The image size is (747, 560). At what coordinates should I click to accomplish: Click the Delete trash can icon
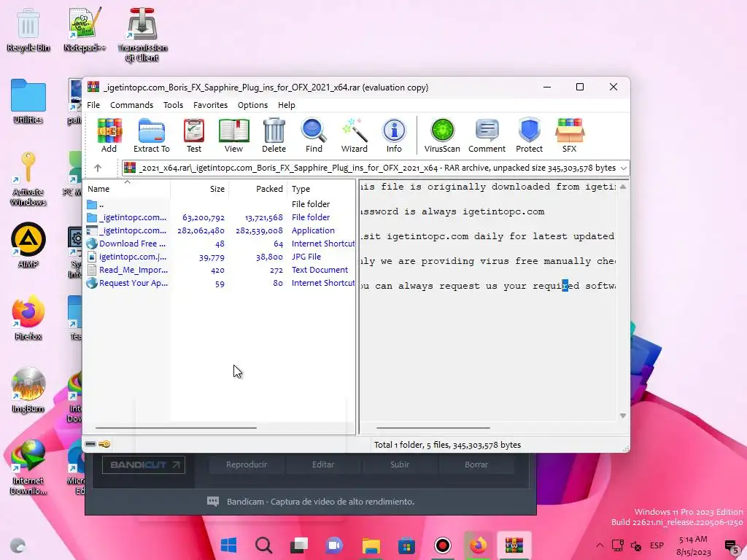[274, 135]
